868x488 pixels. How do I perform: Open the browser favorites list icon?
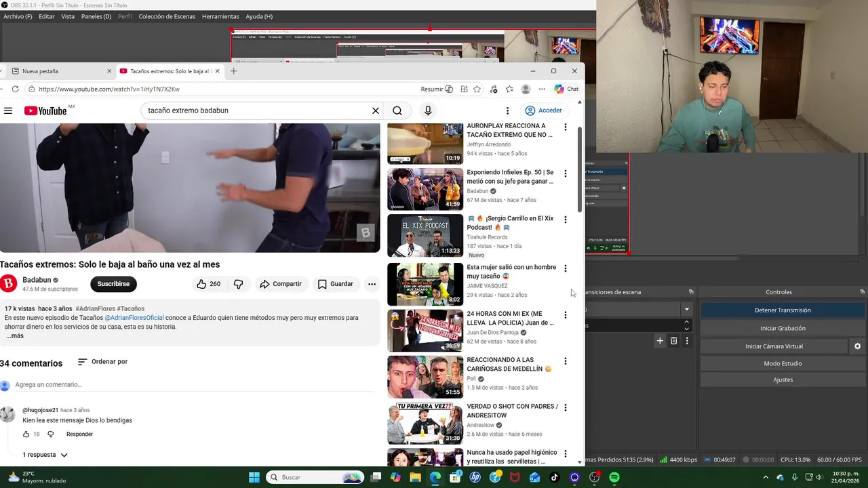pos(509,89)
